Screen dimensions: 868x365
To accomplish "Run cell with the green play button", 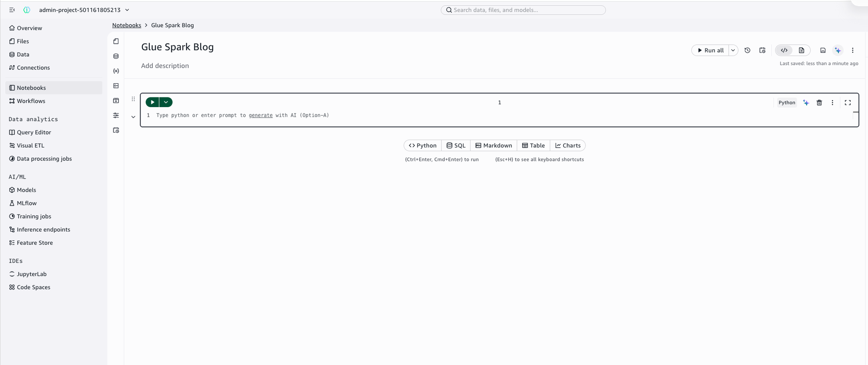I will [x=152, y=102].
